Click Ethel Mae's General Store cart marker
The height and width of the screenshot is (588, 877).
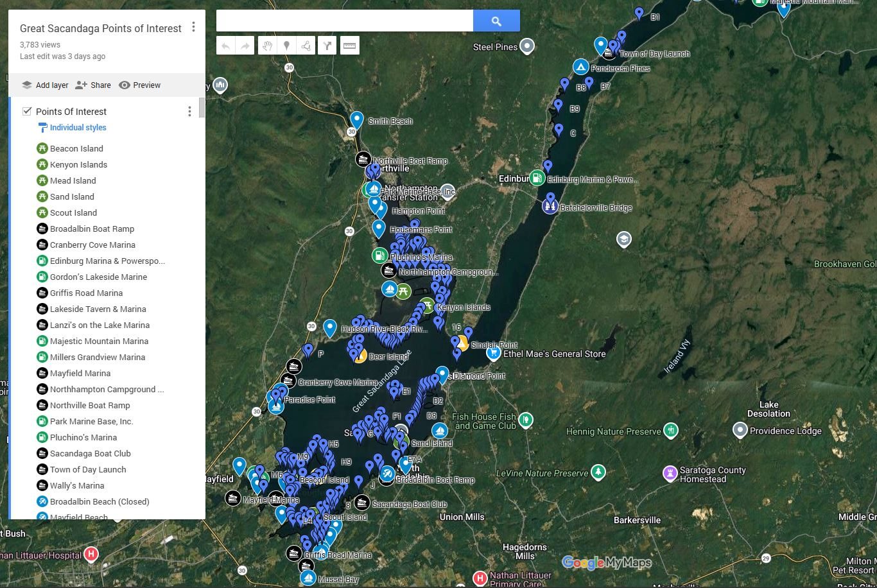coord(493,352)
